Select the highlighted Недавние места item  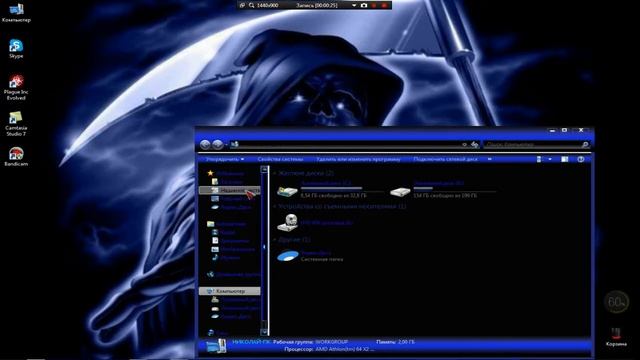pyautogui.click(x=230, y=190)
